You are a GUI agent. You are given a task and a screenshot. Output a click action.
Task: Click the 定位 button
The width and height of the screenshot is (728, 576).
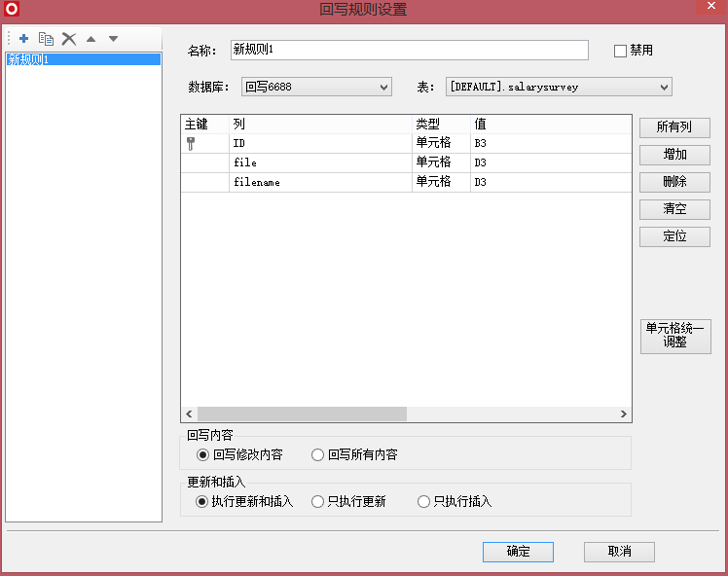point(674,236)
